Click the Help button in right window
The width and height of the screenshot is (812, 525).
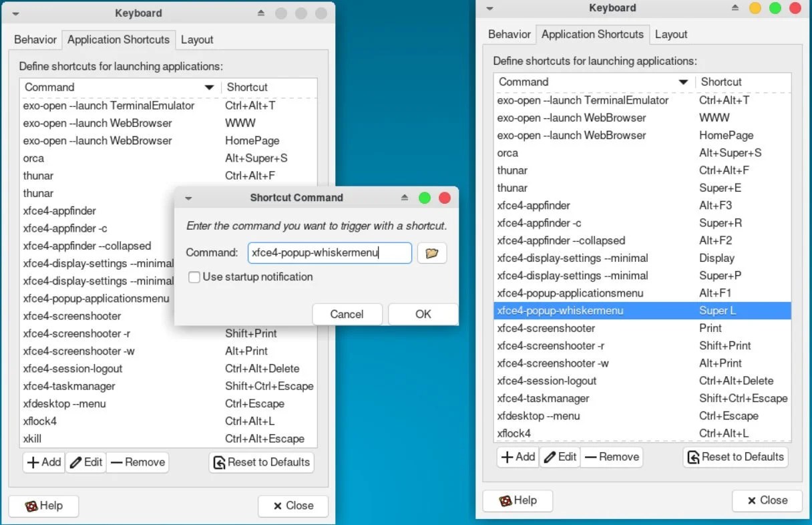(518, 500)
